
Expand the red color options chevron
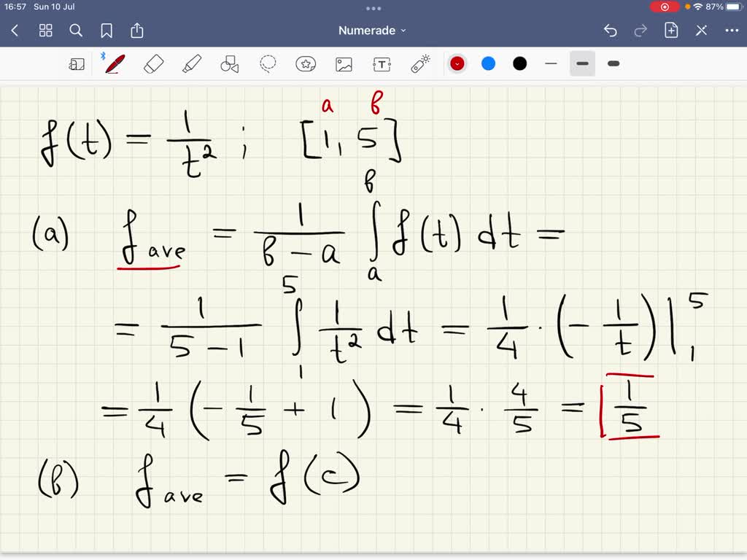pos(457,63)
